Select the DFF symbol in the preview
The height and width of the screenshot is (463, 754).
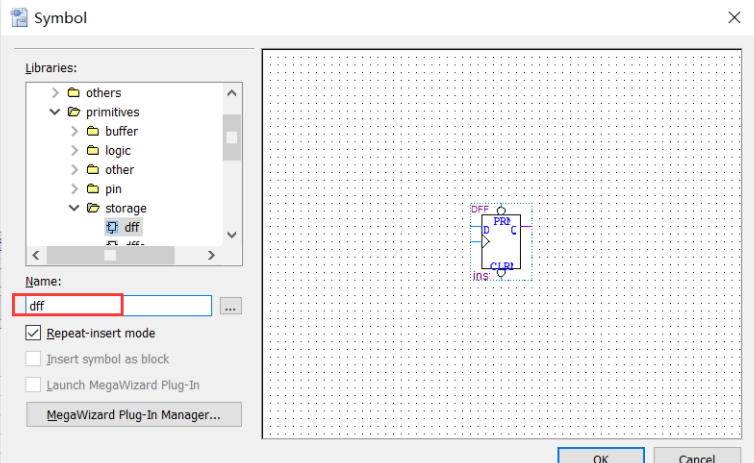click(x=501, y=242)
